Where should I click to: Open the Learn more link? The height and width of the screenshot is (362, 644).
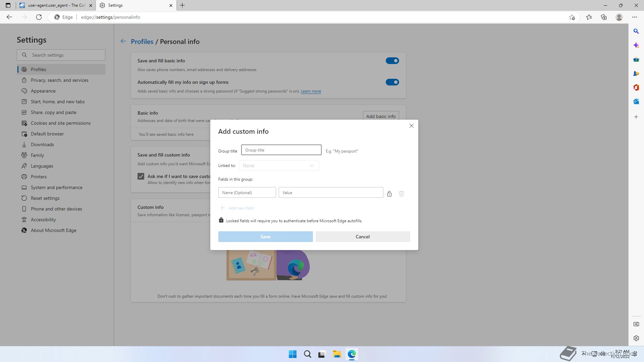coord(311,91)
